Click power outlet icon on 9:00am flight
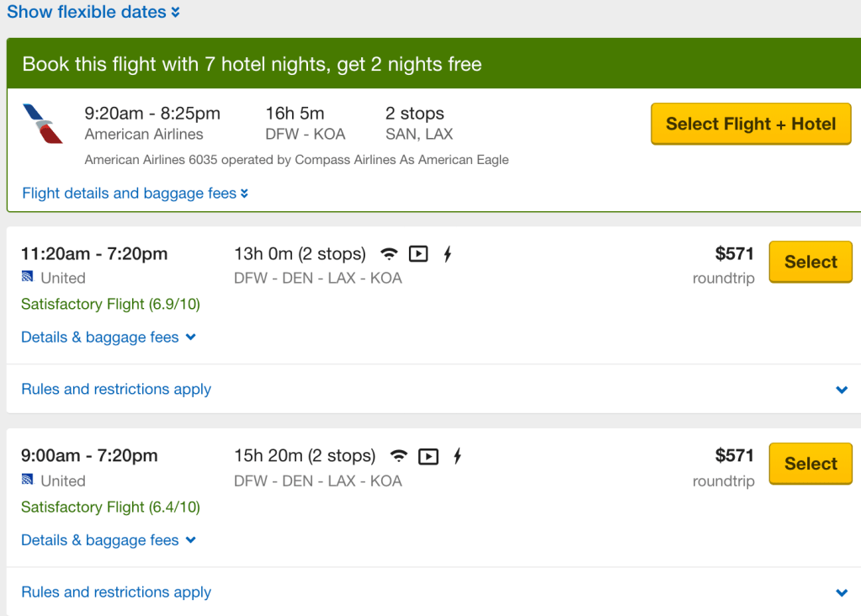Screen dimensions: 861x616 point(458,456)
